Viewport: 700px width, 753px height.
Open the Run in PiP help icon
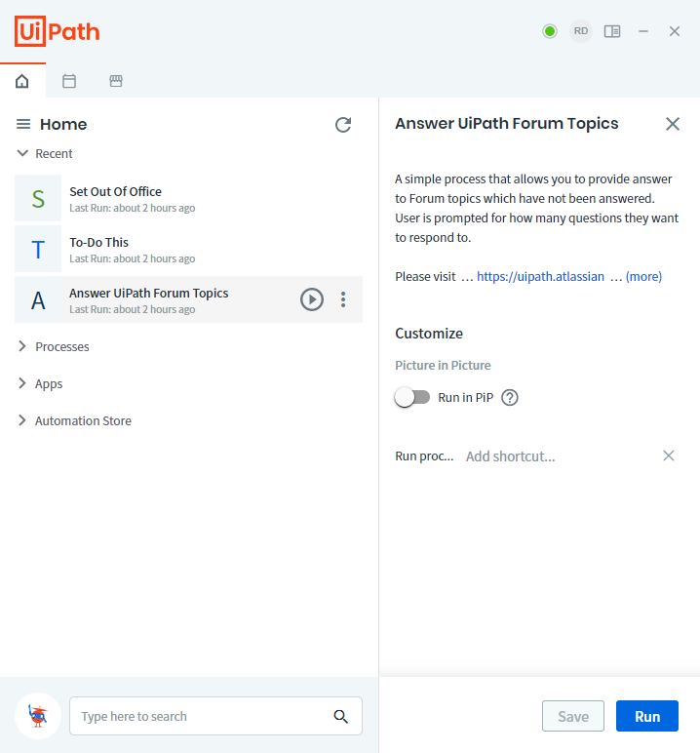(509, 398)
